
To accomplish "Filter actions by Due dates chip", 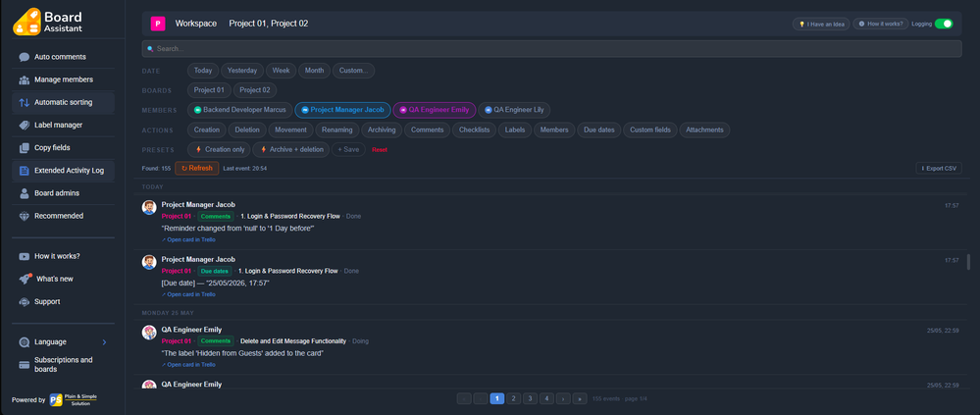I will click(599, 130).
